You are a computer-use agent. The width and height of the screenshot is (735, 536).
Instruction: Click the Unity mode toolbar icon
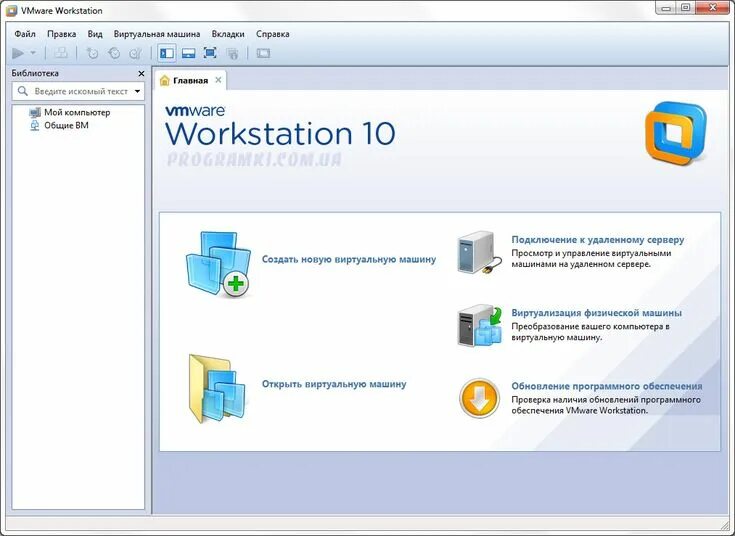[232, 53]
